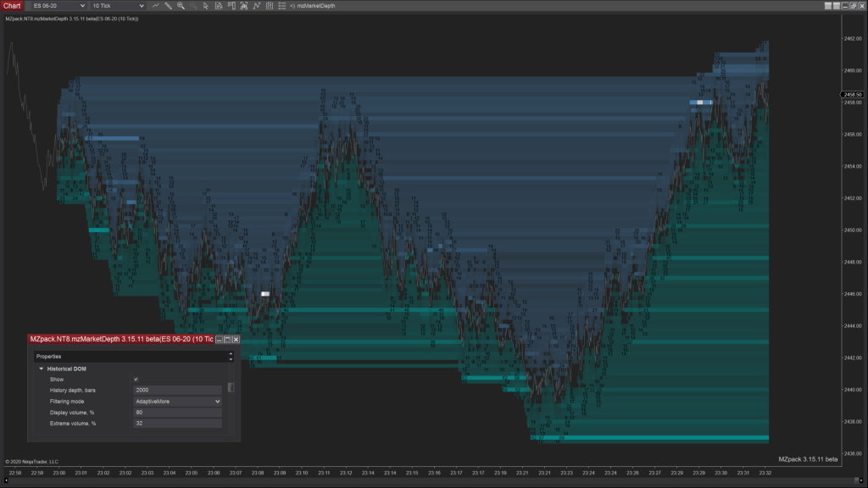Click the Display volume % field

tap(177, 413)
